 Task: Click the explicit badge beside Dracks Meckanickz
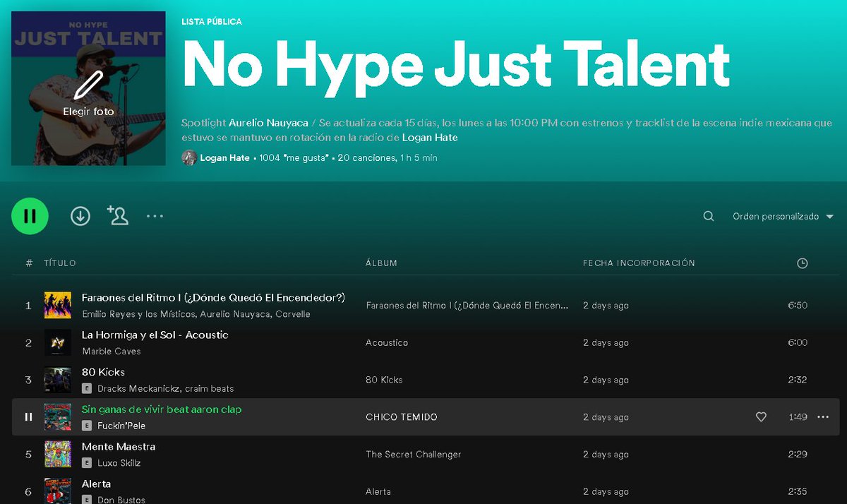87,388
